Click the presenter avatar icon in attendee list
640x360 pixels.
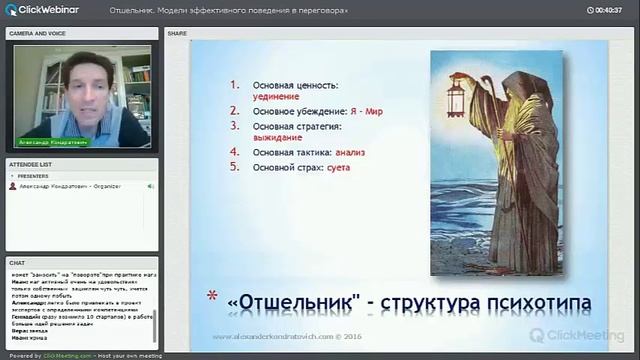(13, 186)
